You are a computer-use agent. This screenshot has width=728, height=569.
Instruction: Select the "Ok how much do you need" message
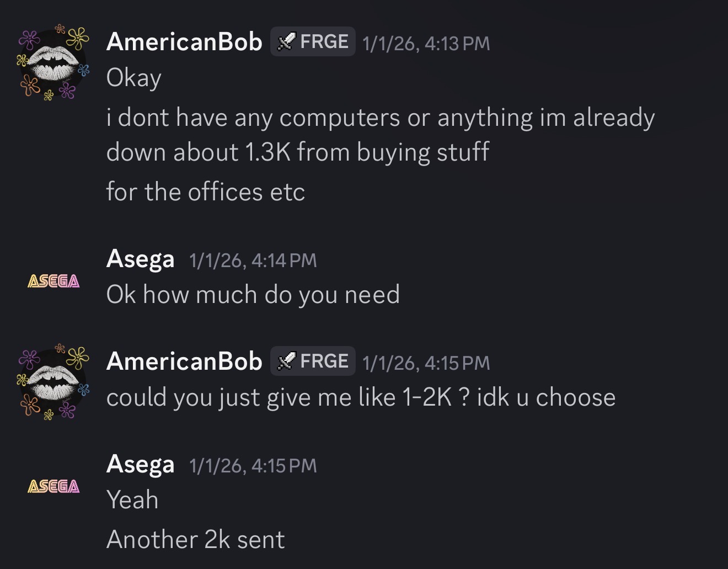pyautogui.click(x=253, y=295)
